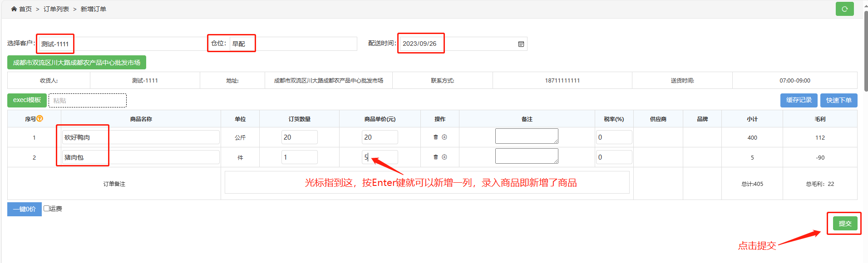The height and width of the screenshot is (263, 868).
Task: Delete row 1 using trash icon
Action: pos(436,137)
